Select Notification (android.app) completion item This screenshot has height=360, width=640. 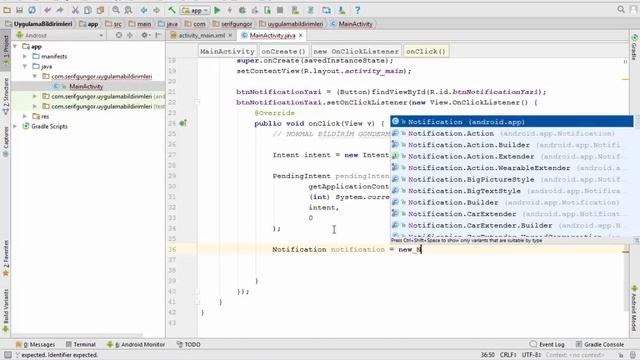tap(512, 122)
